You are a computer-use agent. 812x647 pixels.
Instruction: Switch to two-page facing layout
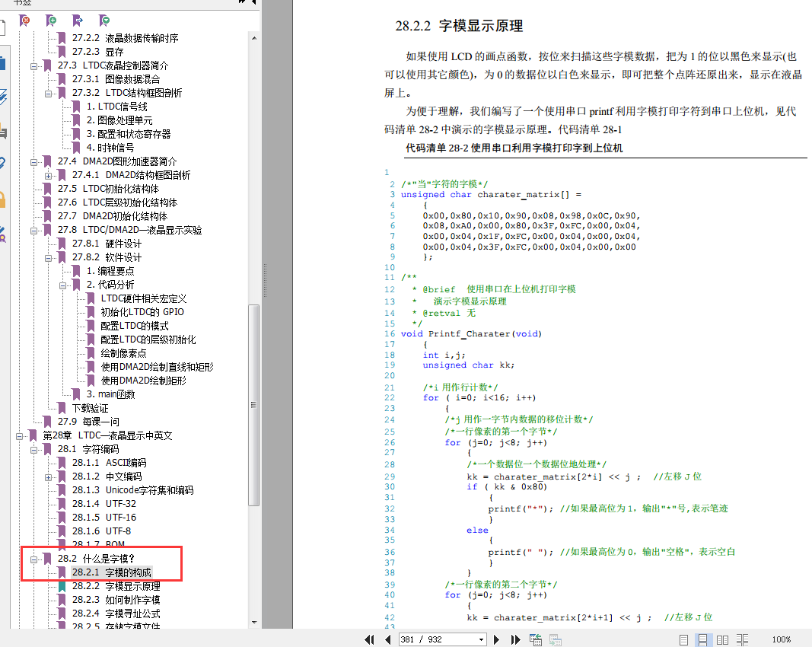722,639
